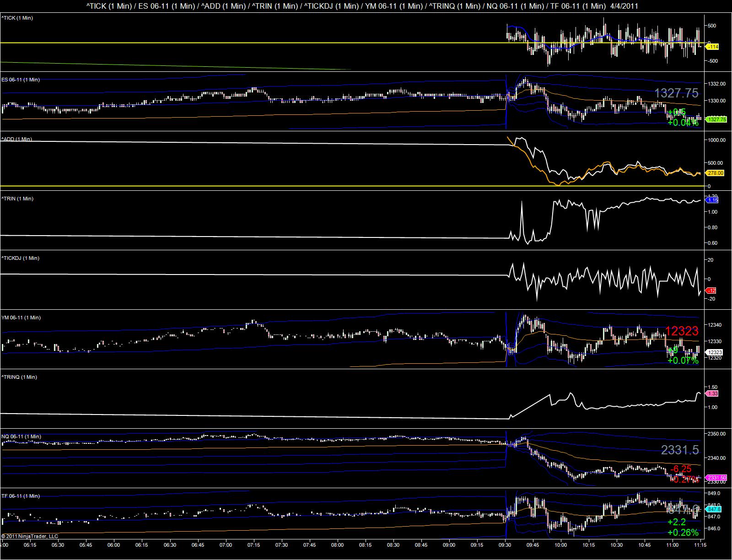This screenshot has width=732, height=560.
Task: Click the ^ADD (1 Min) panel label
Action: pyautogui.click(x=17, y=139)
